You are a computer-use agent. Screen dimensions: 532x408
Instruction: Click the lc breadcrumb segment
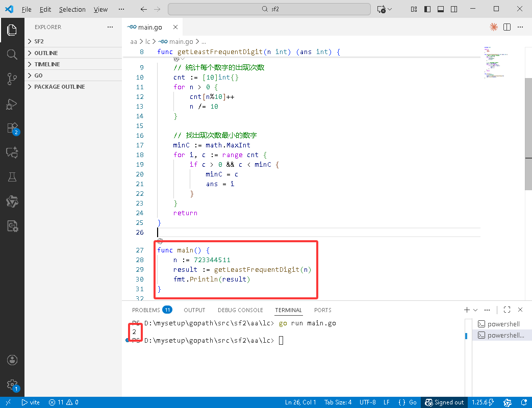click(147, 41)
